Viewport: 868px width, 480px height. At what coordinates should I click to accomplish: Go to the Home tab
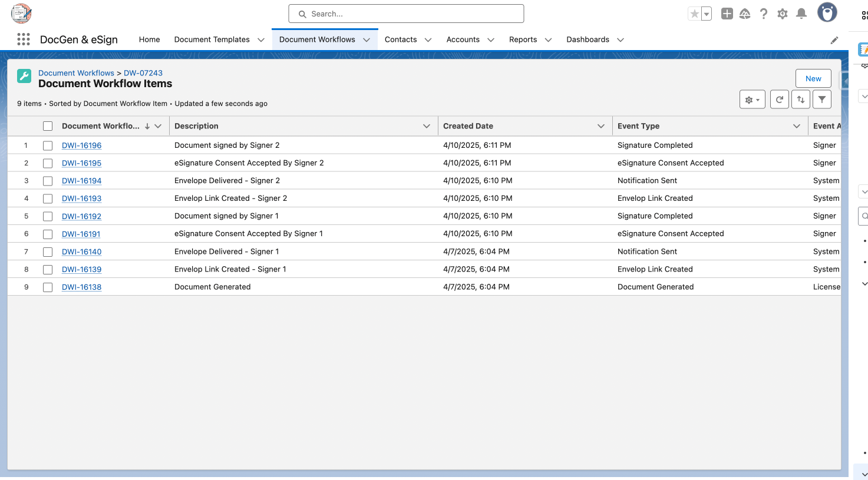coord(149,39)
